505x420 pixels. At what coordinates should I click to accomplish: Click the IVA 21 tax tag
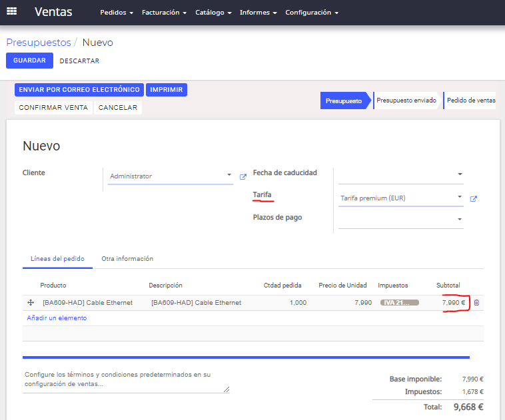coord(399,303)
